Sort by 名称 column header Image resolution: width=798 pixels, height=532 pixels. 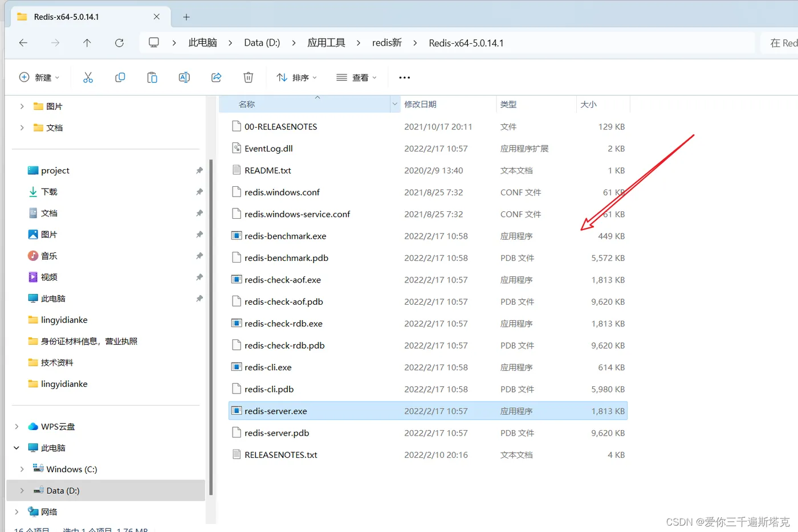304,104
